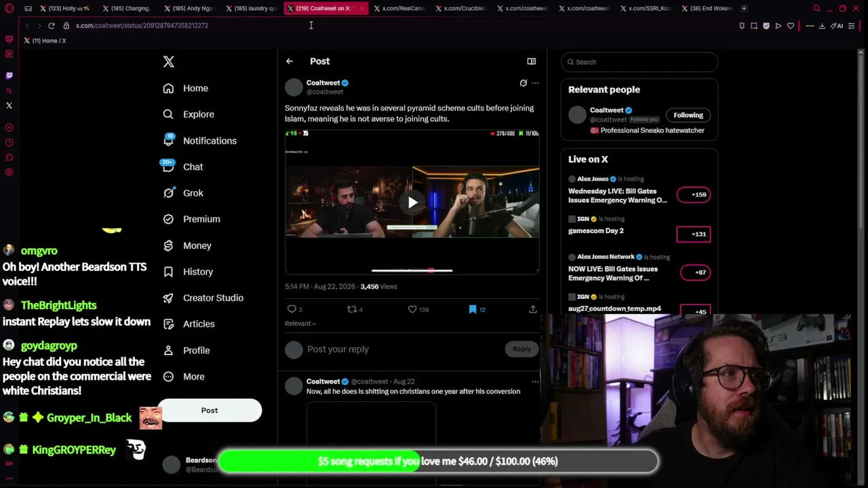This screenshot has height=488, width=868.
Task: Open the easy setup icon at toolbar end
Action: [852, 26]
